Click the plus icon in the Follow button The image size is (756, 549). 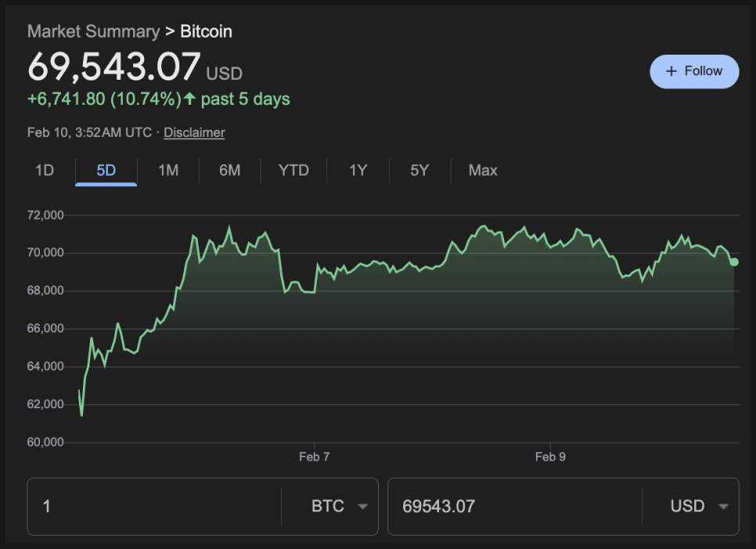[671, 71]
